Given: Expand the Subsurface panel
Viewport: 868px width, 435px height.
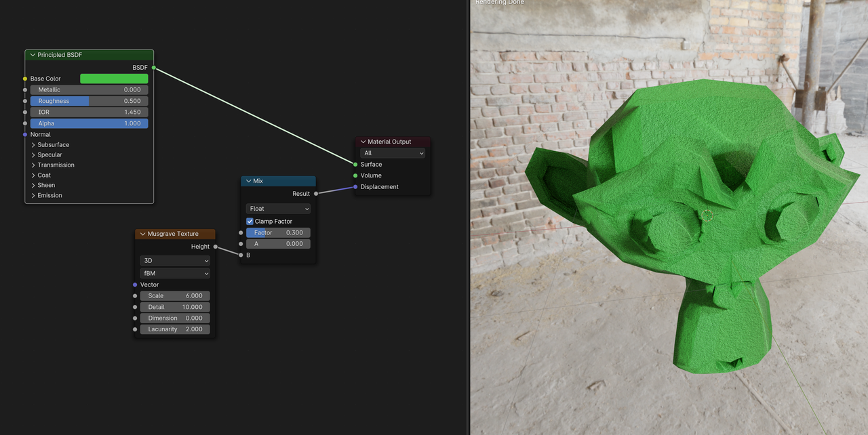Looking at the screenshot, I should (x=33, y=145).
